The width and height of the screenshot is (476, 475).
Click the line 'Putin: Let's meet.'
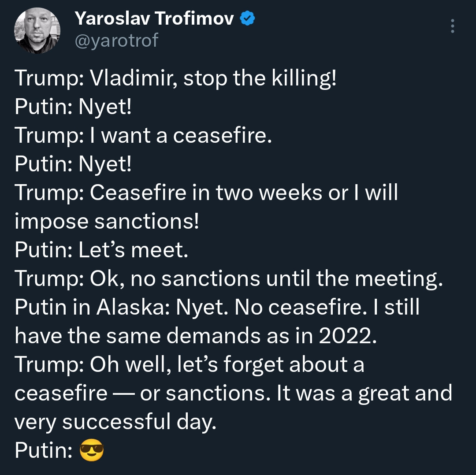click(101, 250)
